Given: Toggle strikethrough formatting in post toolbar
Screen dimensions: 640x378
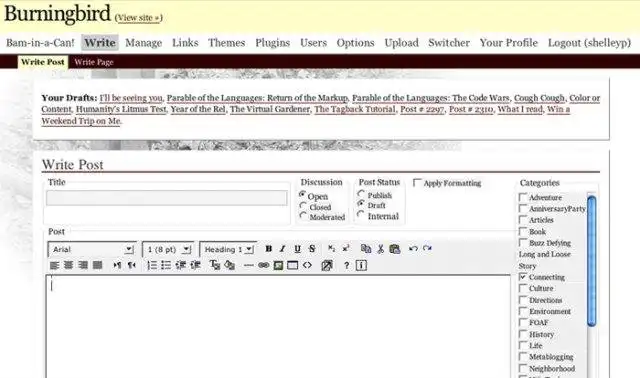Looking at the screenshot, I should click(312, 249).
